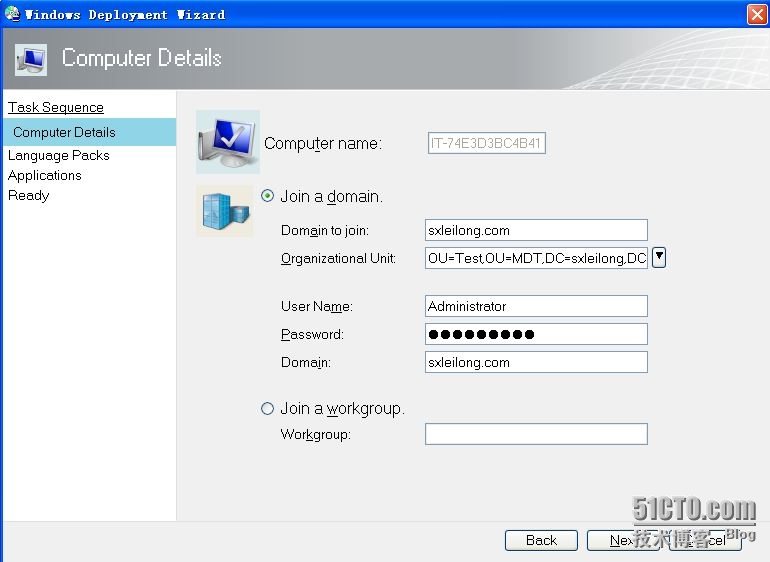Viewport: 770px width, 562px height.
Task: Click the empty Workgroup field
Action: coord(536,434)
